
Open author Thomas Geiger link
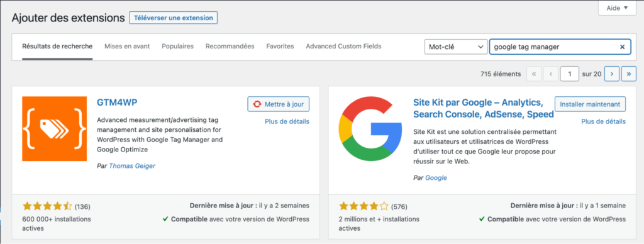tap(132, 166)
